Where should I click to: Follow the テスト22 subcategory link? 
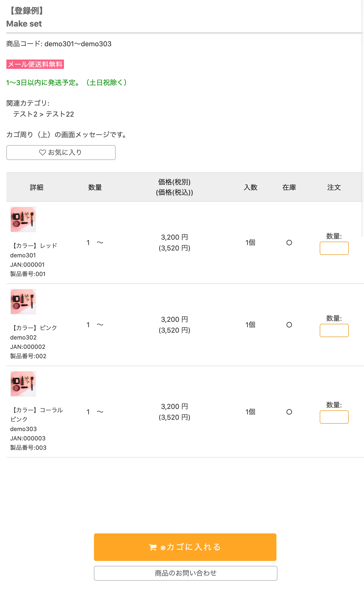coord(60,114)
